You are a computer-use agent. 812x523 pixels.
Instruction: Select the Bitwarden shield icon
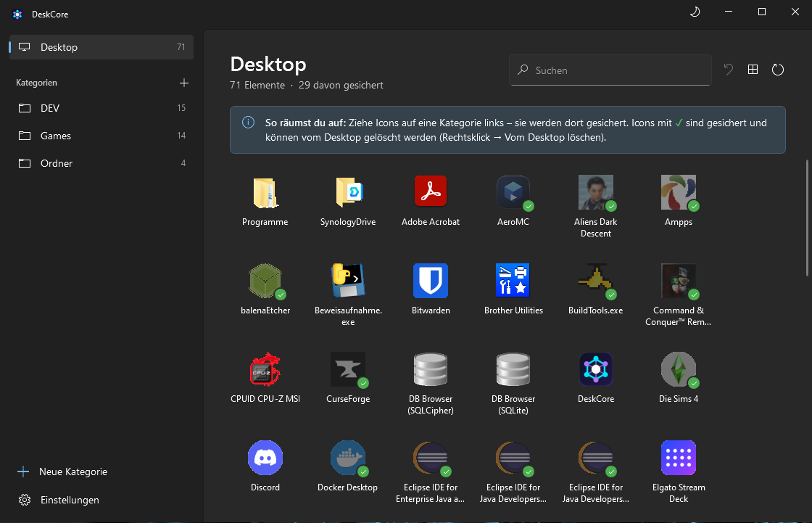click(431, 281)
